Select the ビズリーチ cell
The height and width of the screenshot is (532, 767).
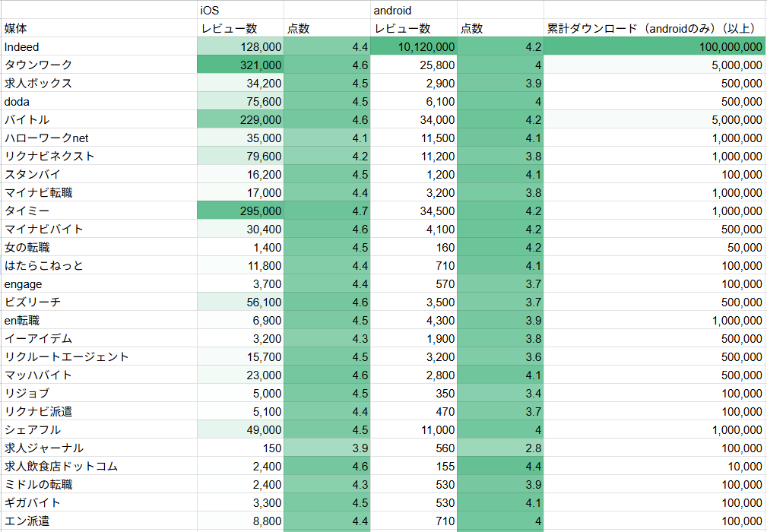click(x=98, y=302)
